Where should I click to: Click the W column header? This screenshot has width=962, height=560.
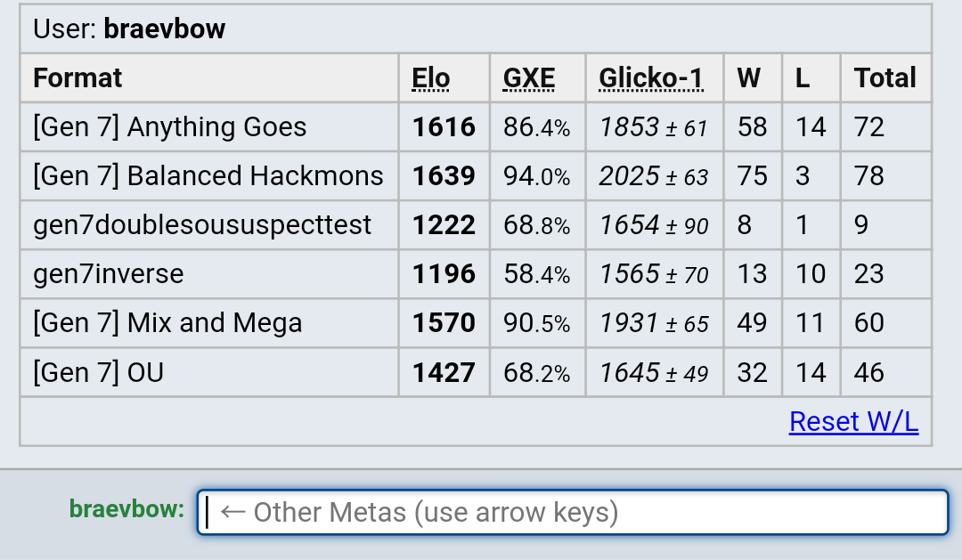pyautogui.click(x=749, y=77)
